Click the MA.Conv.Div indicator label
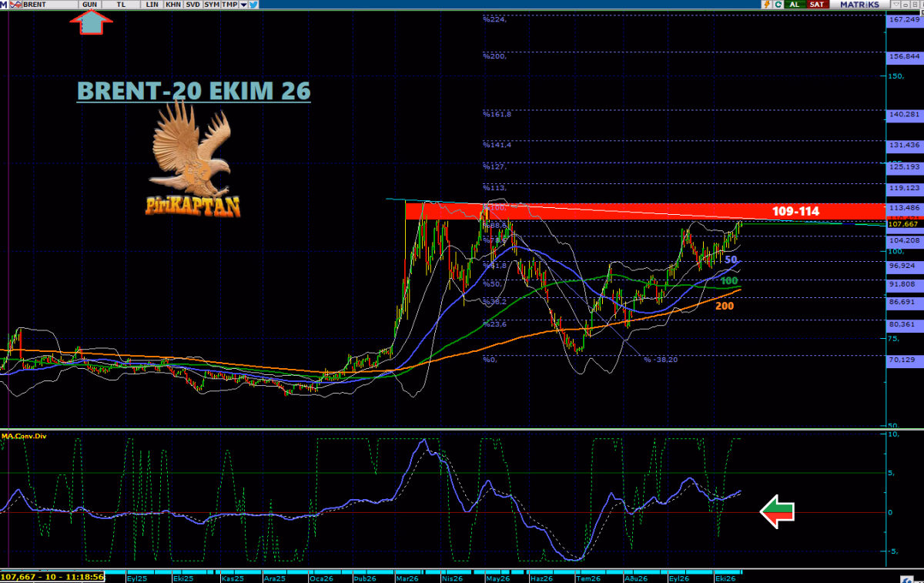924x583 pixels. coord(24,436)
